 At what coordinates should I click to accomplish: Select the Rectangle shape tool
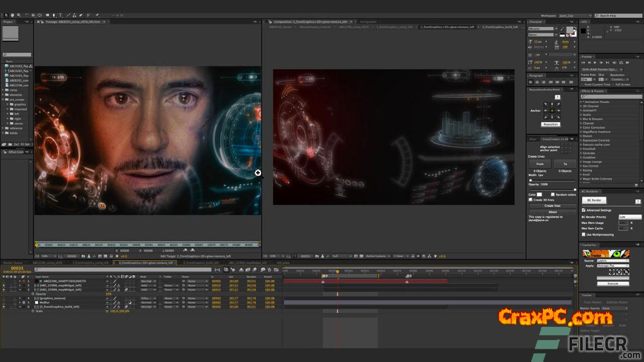tap(48, 15)
